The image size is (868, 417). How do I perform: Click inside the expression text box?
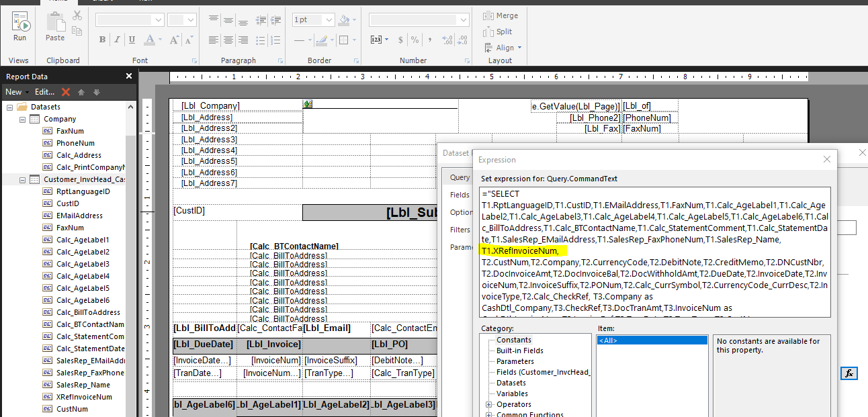point(656,252)
